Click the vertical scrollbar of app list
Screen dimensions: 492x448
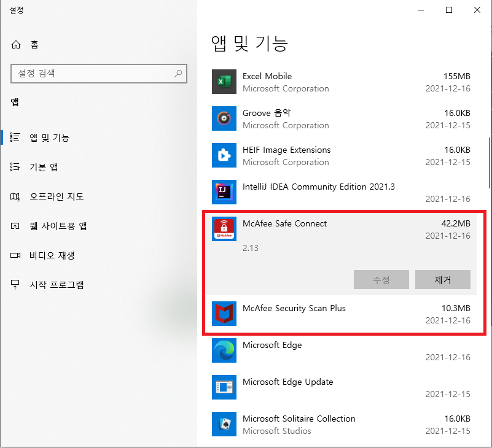coord(489,163)
